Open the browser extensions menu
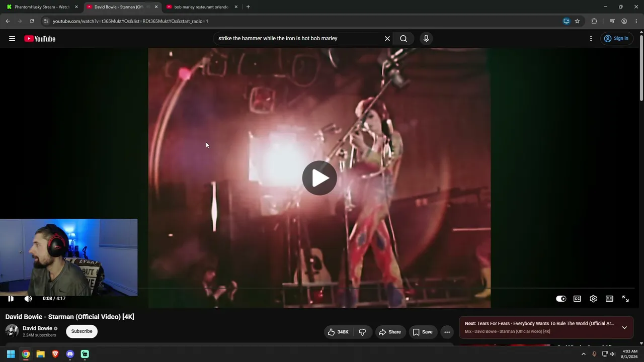Image resolution: width=644 pixels, height=362 pixels. (x=594, y=21)
